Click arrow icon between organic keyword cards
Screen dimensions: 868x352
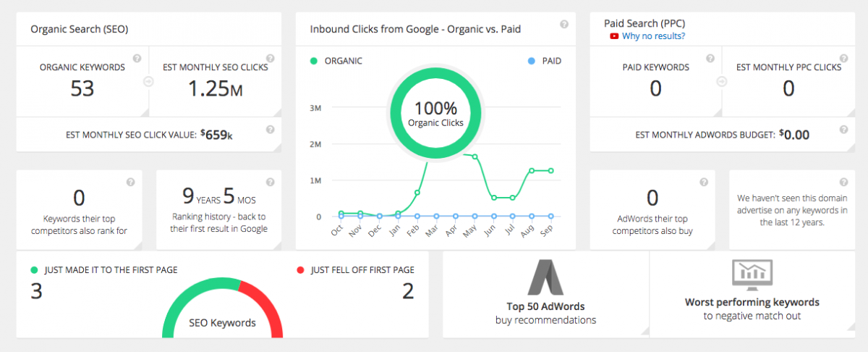tap(148, 82)
